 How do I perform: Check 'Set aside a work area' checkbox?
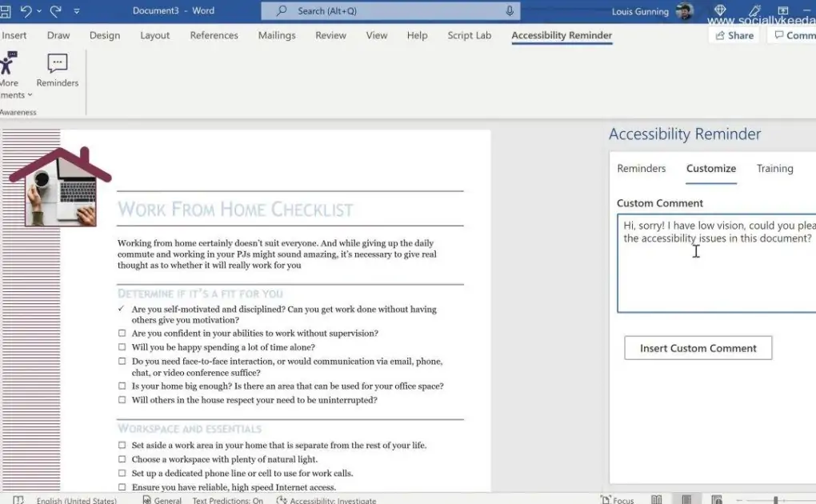[122, 446]
